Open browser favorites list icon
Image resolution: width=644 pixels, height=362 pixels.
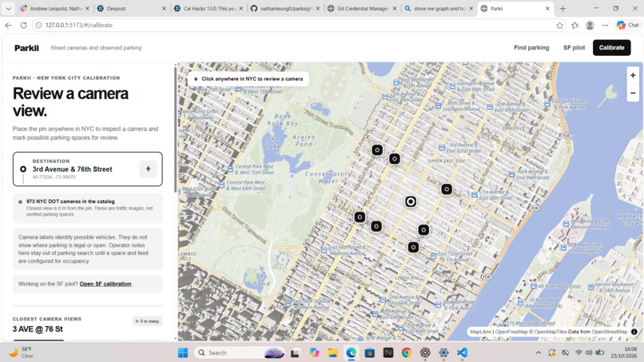tap(574, 25)
